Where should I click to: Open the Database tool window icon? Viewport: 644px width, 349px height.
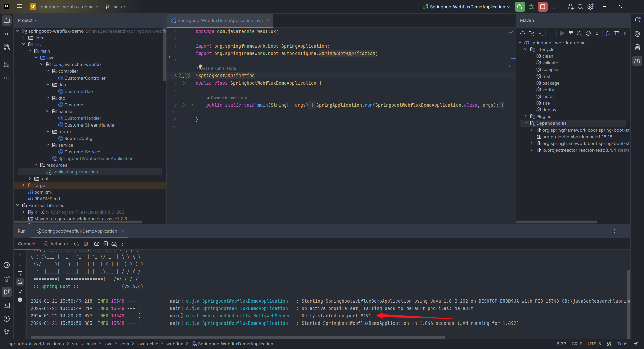[x=637, y=47]
